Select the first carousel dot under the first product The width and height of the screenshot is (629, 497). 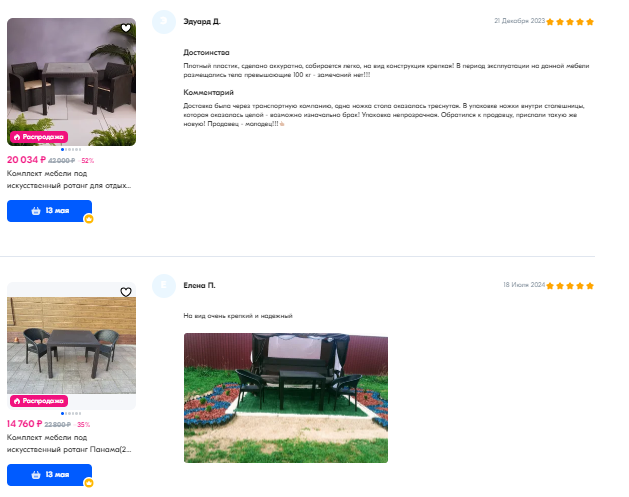pos(62,149)
